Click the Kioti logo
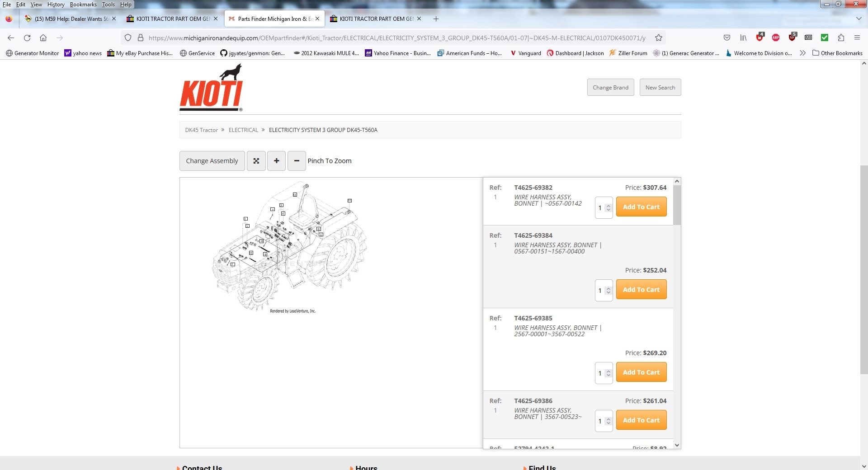The width and height of the screenshot is (868, 470). pyautogui.click(x=211, y=88)
